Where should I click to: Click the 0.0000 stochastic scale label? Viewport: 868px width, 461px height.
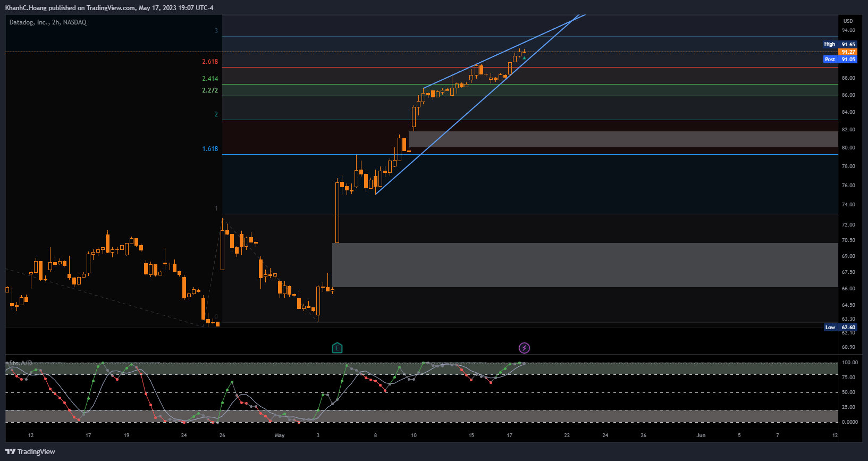(850, 422)
